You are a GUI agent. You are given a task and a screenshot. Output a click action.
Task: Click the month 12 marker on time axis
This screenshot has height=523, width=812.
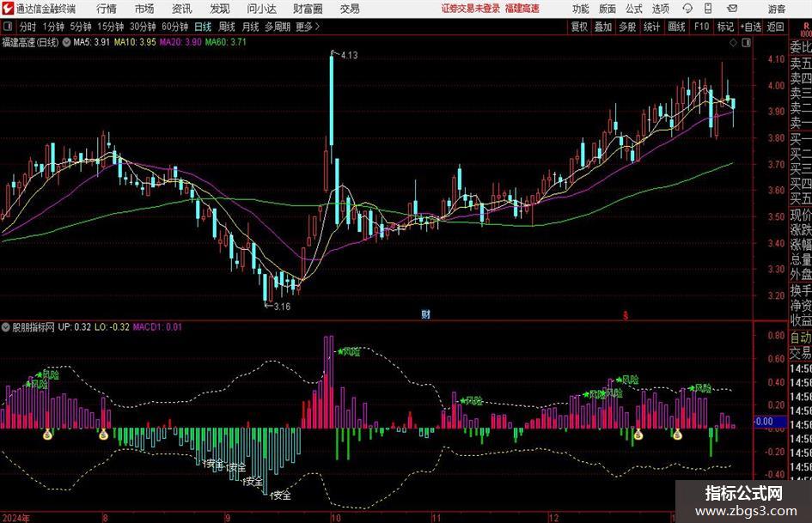[553, 518]
